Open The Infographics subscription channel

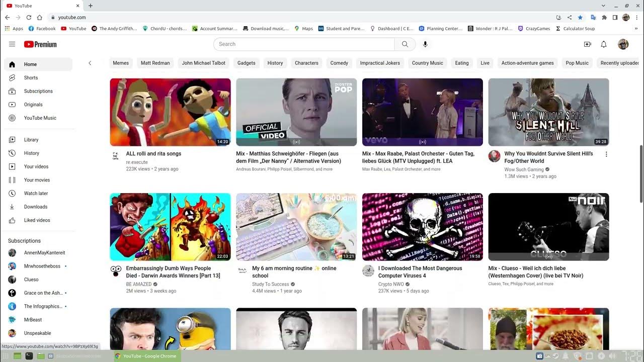tap(38, 306)
